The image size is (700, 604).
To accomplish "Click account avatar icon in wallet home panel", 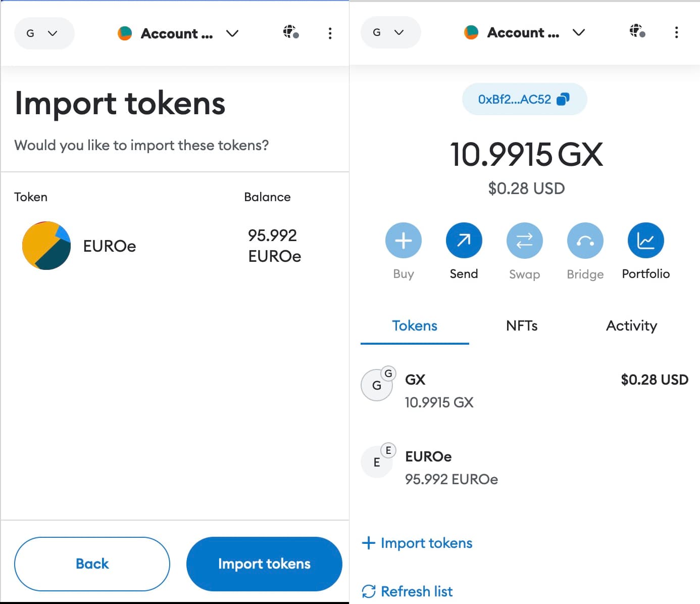I will pyautogui.click(x=471, y=32).
